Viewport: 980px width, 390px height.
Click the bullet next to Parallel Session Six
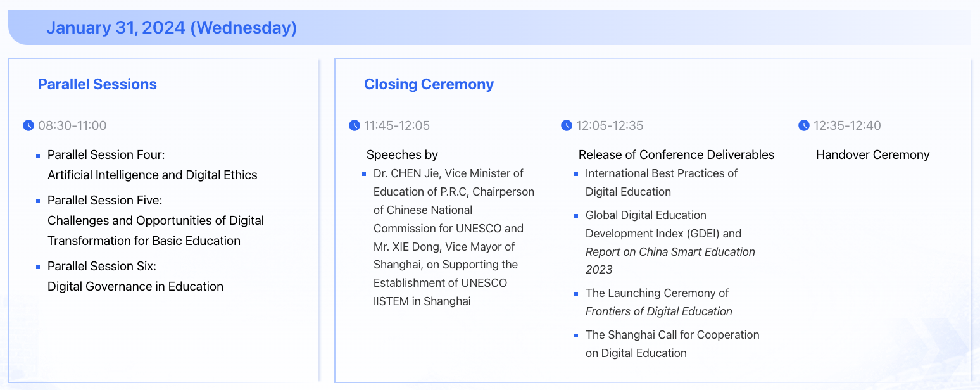tap(38, 267)
